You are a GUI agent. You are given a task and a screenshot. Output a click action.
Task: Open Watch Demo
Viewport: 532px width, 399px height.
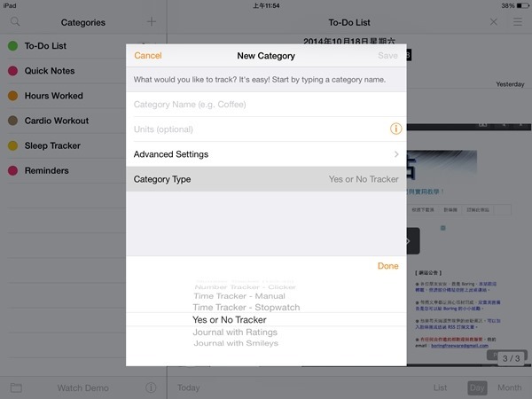pos(82,387)
